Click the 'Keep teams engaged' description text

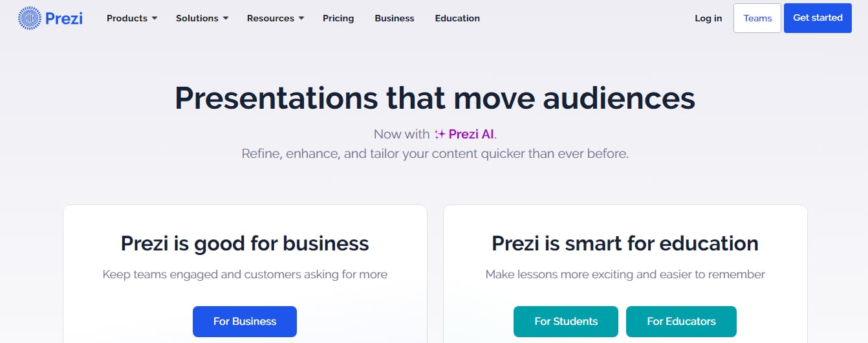point(244,274)
